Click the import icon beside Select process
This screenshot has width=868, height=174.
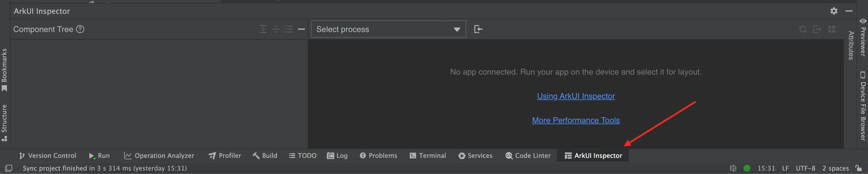tap(478, 29)
